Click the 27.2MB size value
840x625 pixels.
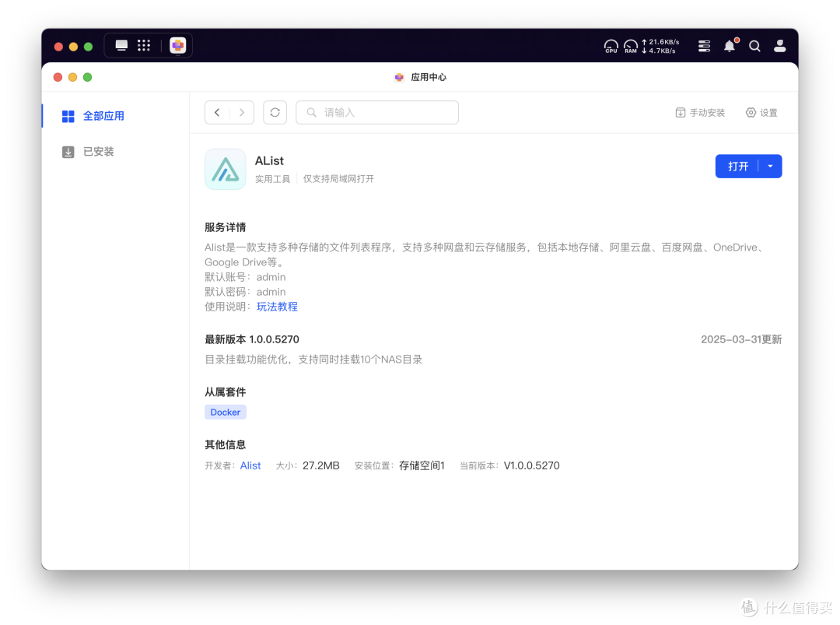[321, 465]
